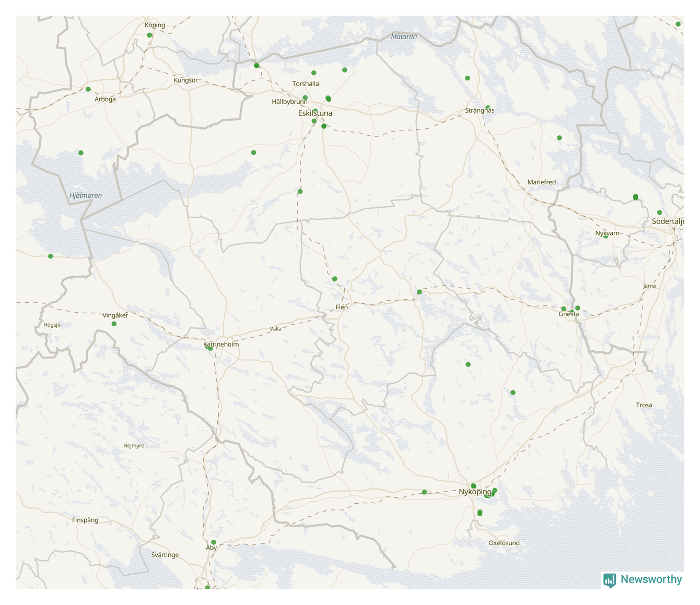Select the lone green dot west of Nyköping
Image resolution: width=700 pixels, height=605 pixels.
tap(424, 492)
